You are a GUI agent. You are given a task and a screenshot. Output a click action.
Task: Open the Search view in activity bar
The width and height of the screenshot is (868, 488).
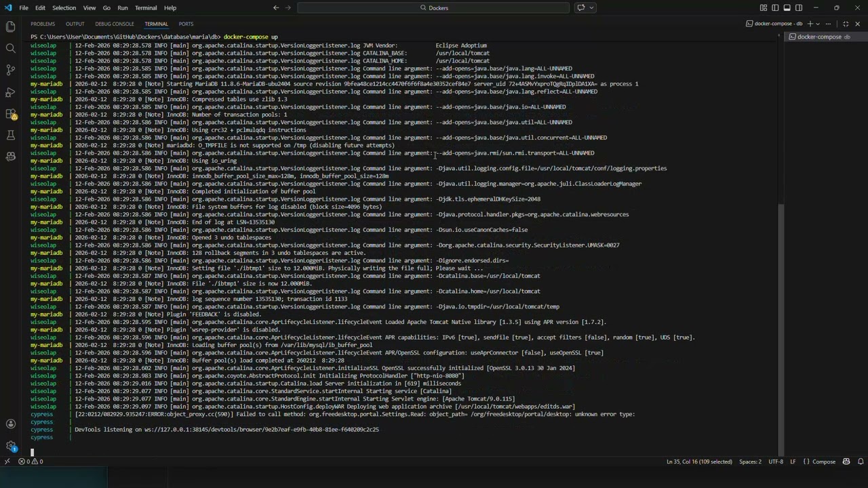[x=10, y=48]
